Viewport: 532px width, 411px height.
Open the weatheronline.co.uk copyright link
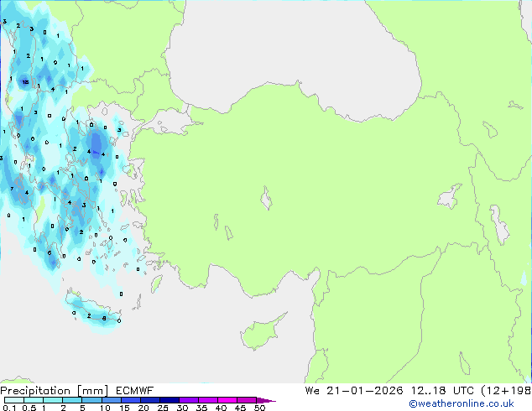(462, 403)
